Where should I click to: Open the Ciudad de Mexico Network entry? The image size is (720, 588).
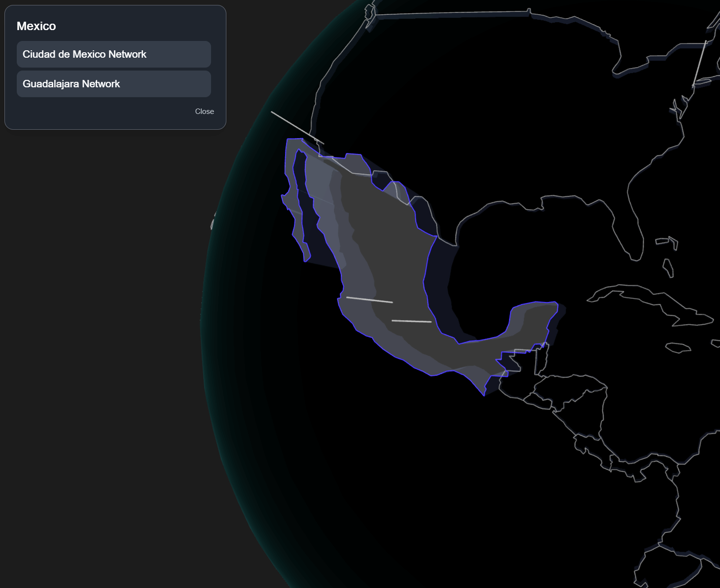[114, 54]
